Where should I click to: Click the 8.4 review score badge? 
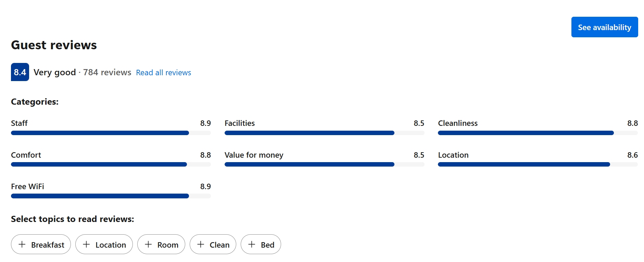point(20,72)
